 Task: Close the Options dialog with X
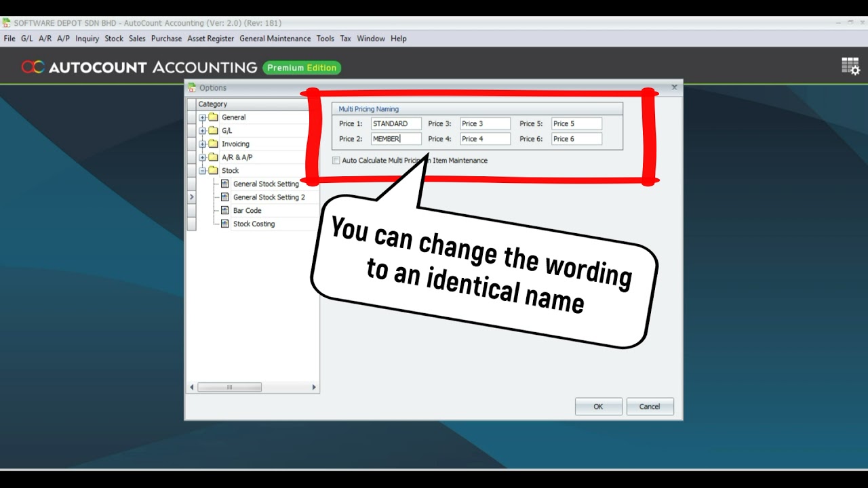click(674, 87)
